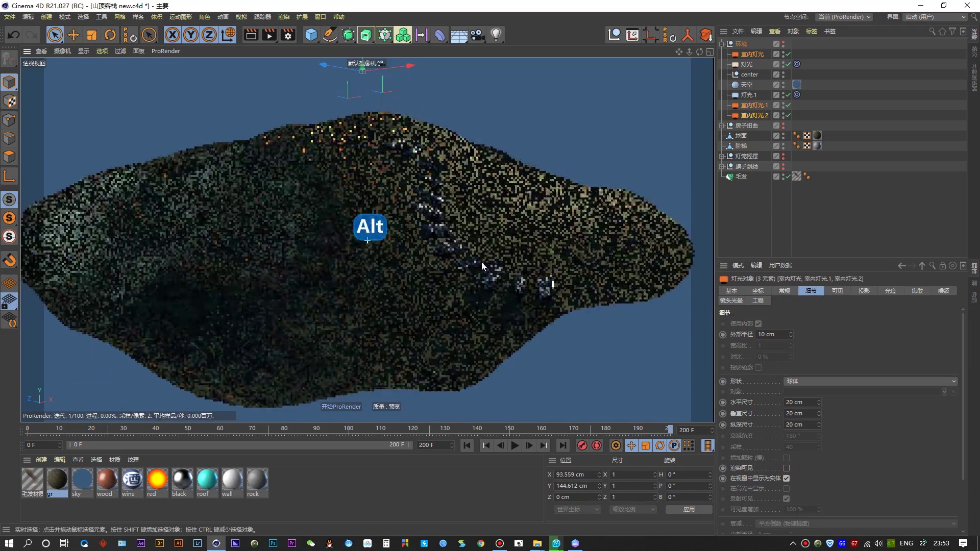Click the Play Forwards button
The width and height of the screenshot is (980, 551).
click(515, 445)
